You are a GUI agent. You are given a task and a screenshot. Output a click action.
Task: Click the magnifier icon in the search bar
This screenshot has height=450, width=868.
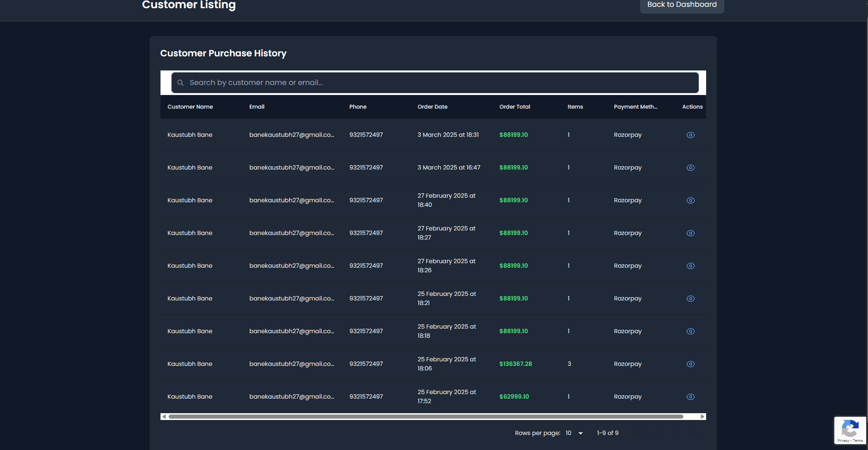tap(181, 82)
